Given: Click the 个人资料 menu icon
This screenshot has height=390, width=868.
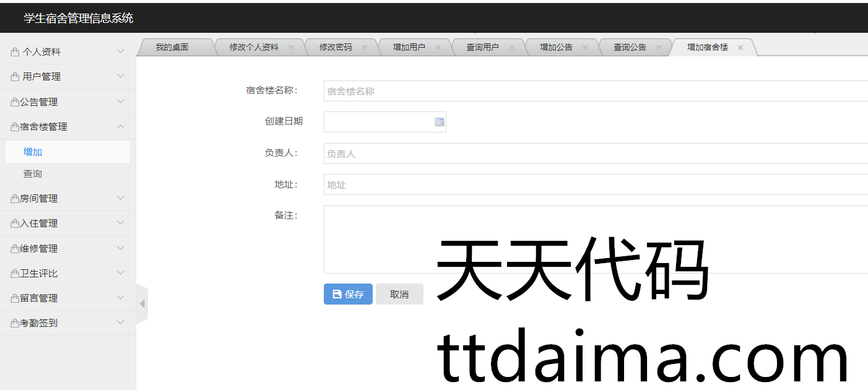Looking at the screenshot, I should (15, 52).
